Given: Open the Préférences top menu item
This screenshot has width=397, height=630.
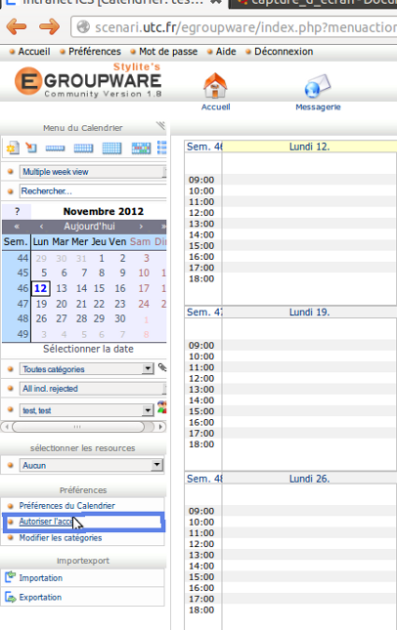Looking at the screenshot, I should click(94, 51).
